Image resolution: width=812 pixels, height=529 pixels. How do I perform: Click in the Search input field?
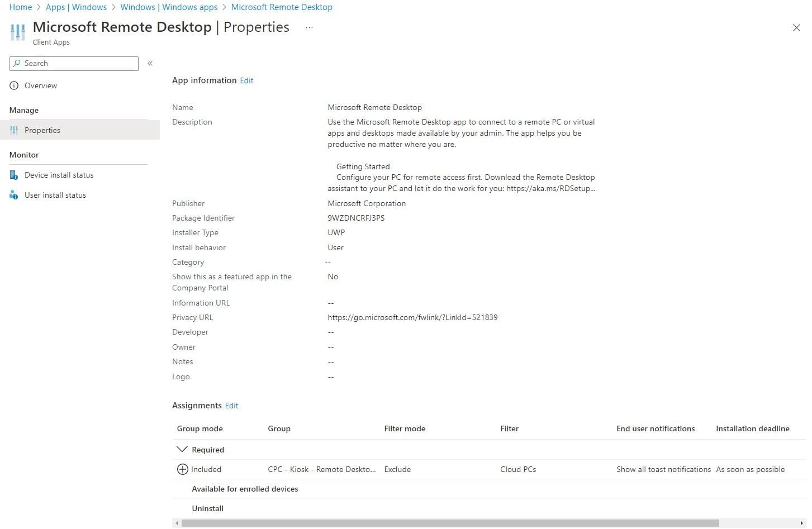(78, 63)
